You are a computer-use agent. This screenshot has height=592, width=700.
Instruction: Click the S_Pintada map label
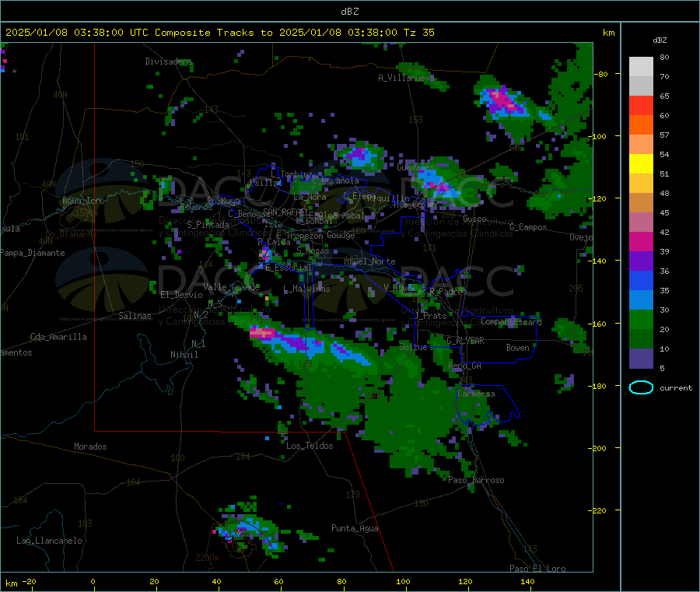[x=208, y=225]
